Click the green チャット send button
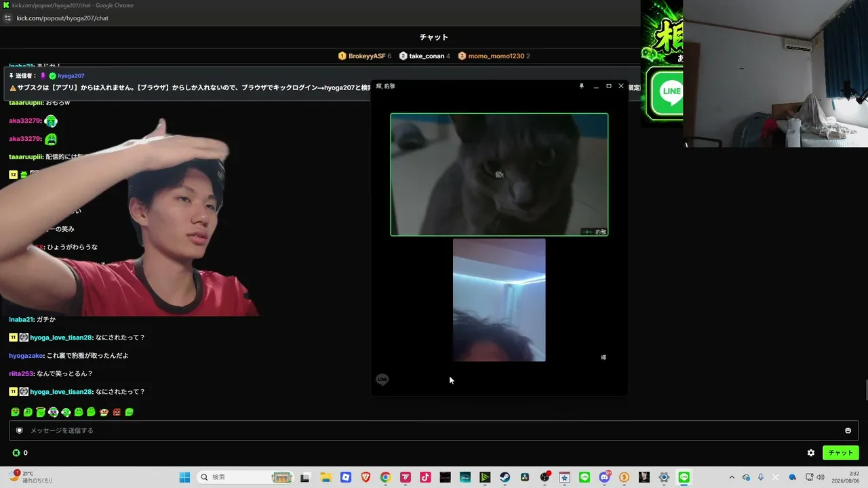The width and height of the screenshot is (868, 488). [840, 453]
